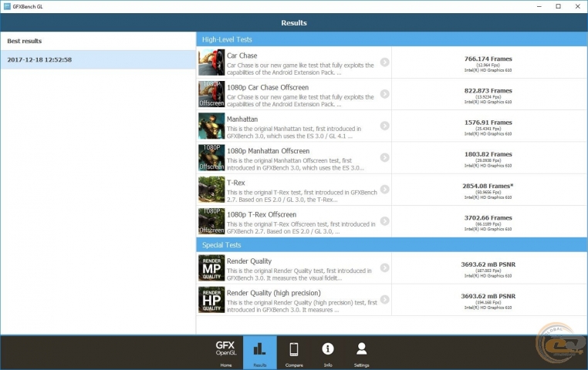588x370 pixels.
Task: Click the Render Quality HP icon
Action: tap(211, 300)
